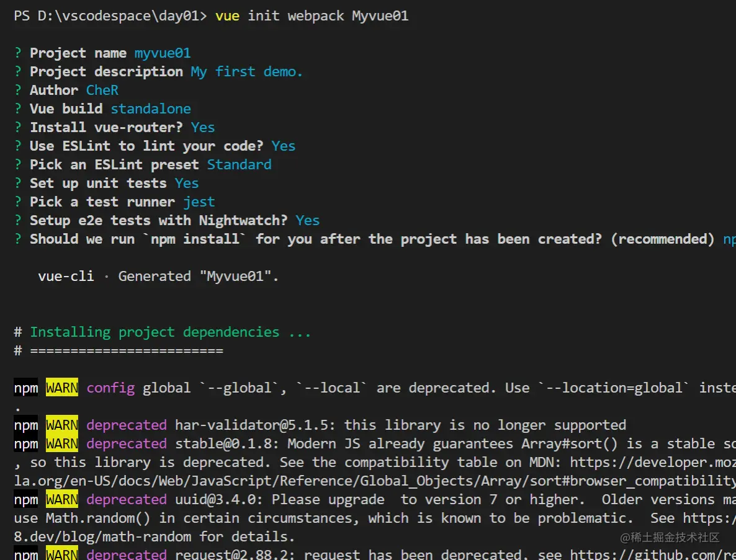Click the 'Yes' answer for Use ESLint

pyautogui.click(x=284, y=146)
